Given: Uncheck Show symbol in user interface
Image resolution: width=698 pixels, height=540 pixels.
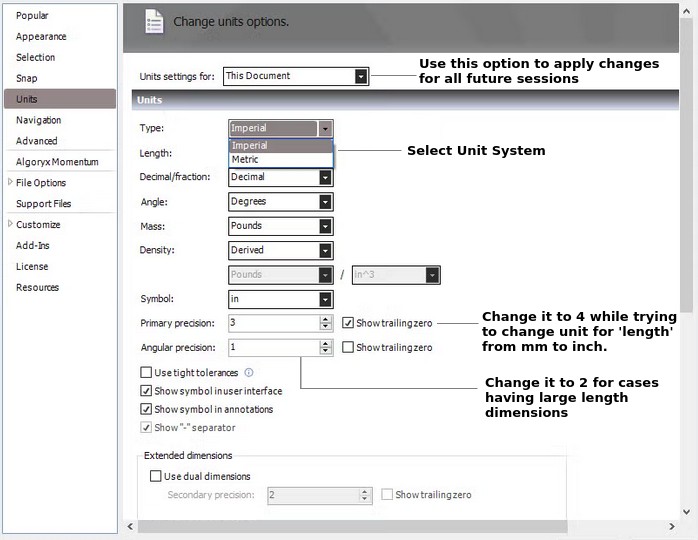Looking at the screenshot, I should pos(146,391).
